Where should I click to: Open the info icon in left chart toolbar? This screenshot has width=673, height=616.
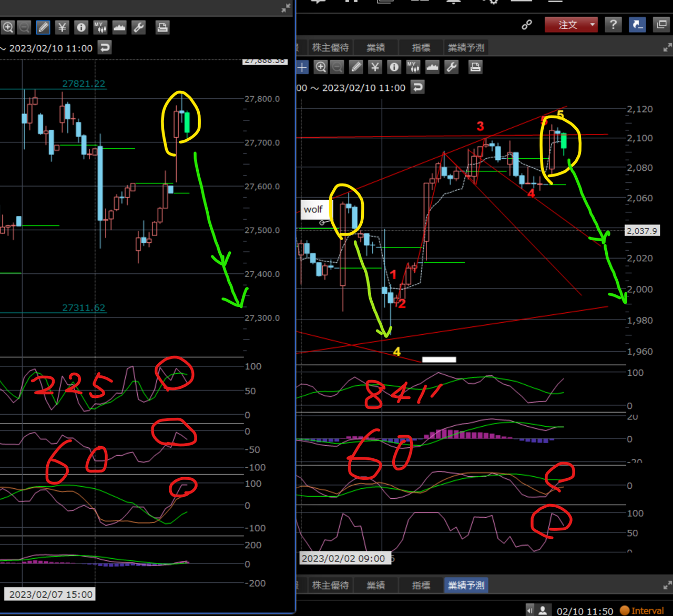(x=81, y=27)
